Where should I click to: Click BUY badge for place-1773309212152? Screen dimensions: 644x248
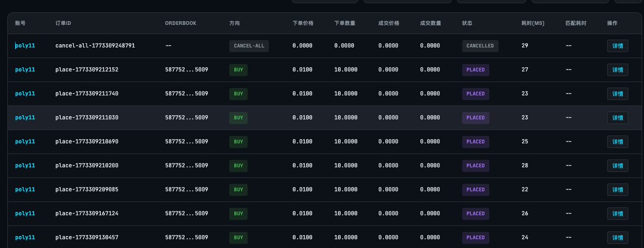tap(238, 70)
